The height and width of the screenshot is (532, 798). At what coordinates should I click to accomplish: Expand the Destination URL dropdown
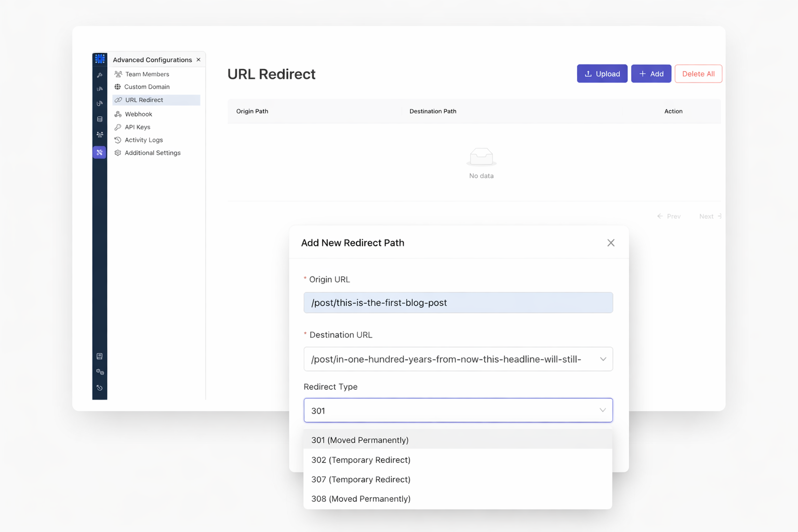tap(603, 359)
